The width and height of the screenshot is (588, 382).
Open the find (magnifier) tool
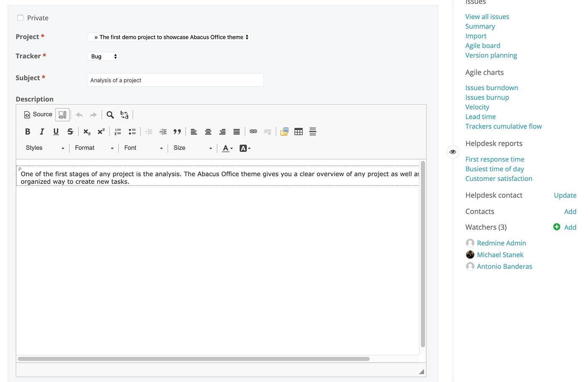pyautogui.click(x=110, y=115)
